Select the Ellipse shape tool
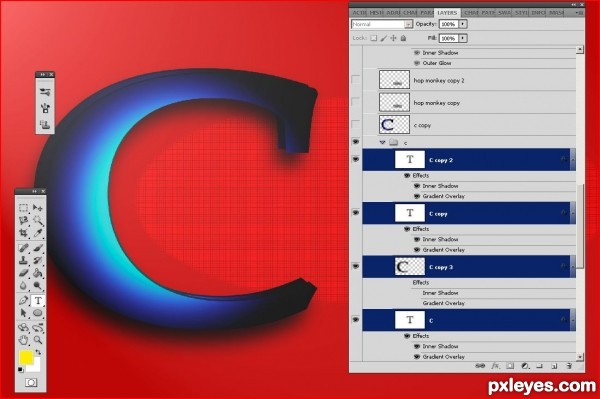Viewport: 600px width, 399px height. [38, 313]
